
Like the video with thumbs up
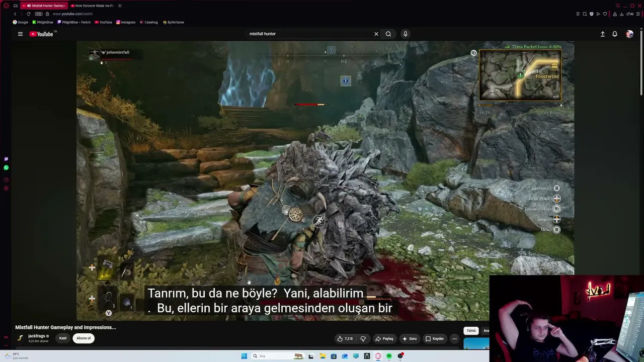[x=345, y=339]
